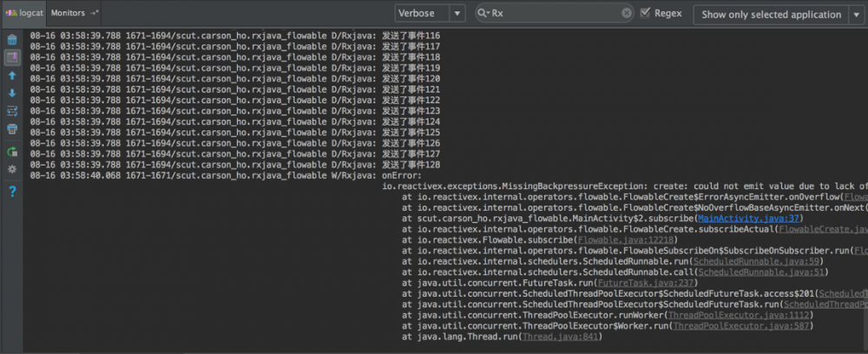
Task: Open Thread.java:841 link
Action: pyautogui.click(x=560, y=337)
